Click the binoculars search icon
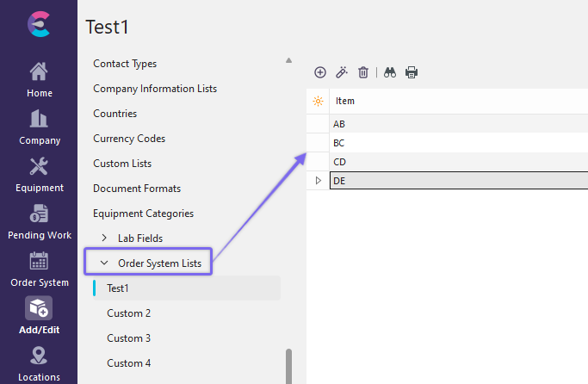 [x=389, y=73]
